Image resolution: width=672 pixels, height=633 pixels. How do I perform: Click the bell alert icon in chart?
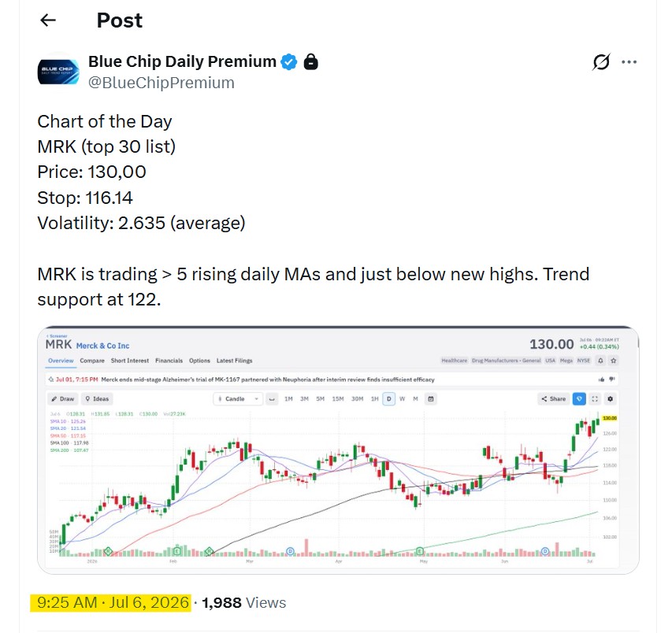600,361
